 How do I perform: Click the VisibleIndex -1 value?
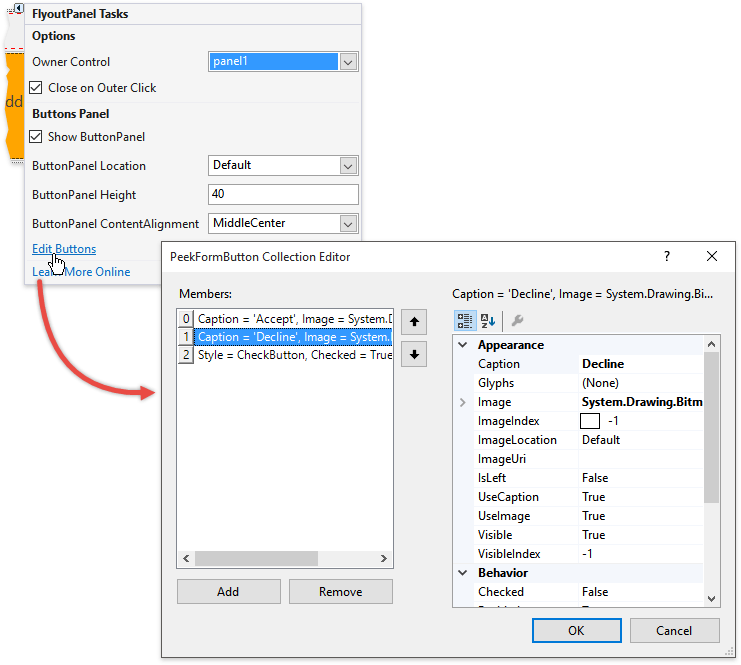pyautogui.click(x=587, y=554)
